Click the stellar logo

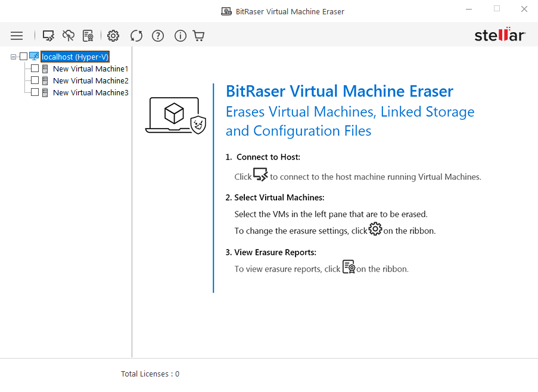500,35
